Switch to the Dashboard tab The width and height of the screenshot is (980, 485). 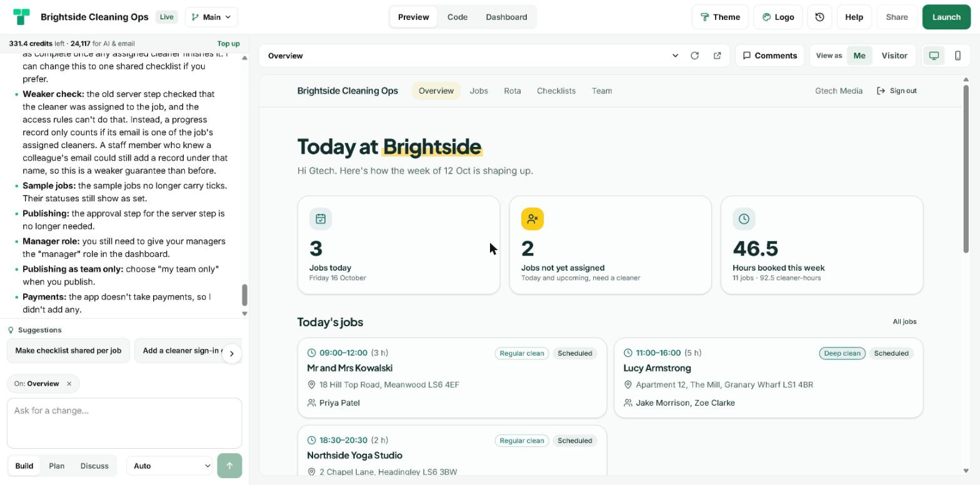click(506, 17)
